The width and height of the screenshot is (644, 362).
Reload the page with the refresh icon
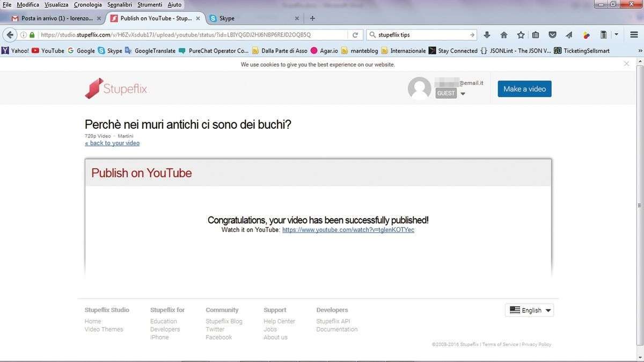pos(355,35)
